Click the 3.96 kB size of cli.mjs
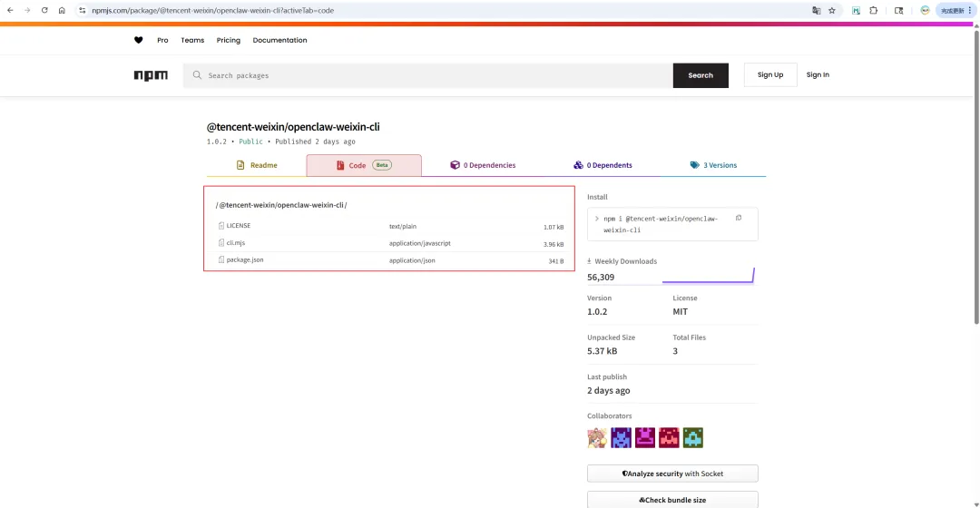This screenshot has width=980, height=508. (554, 244)
